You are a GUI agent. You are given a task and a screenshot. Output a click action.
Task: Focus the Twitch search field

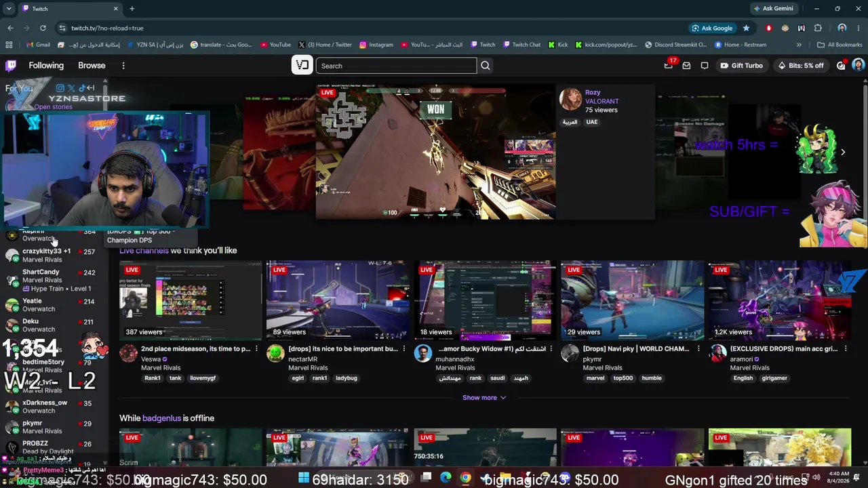point(397,66)
